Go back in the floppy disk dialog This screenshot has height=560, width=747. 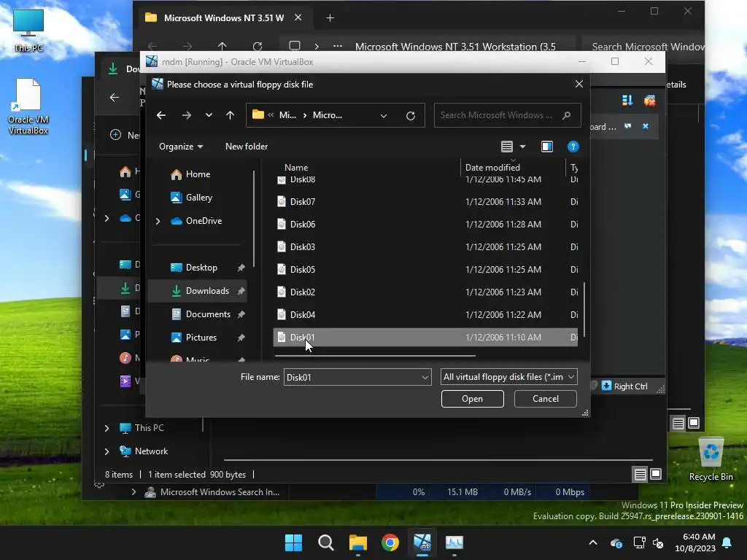coord(161,115)
